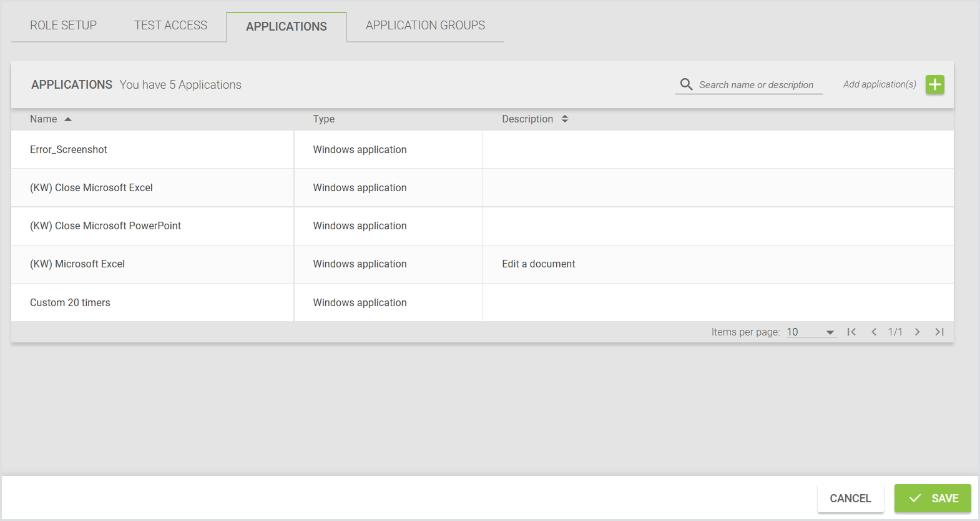Sort by Name column arrow
The height and width of the screenshot is (521, 980).
click(68, 119)
